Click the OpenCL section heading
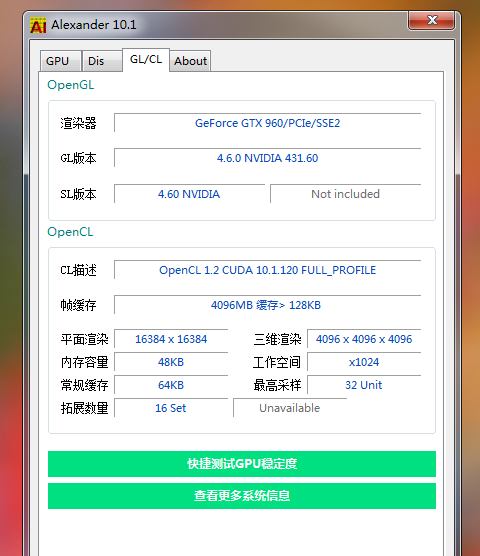The height and width of the screenshot is (556, 480). (x=70, y=232)
